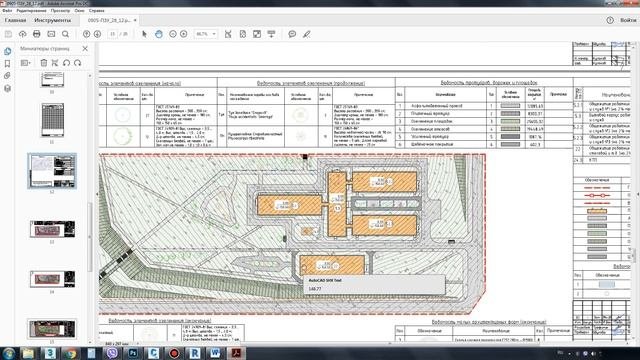
Task: Open the Справка menu
Action: pos(97,11)
